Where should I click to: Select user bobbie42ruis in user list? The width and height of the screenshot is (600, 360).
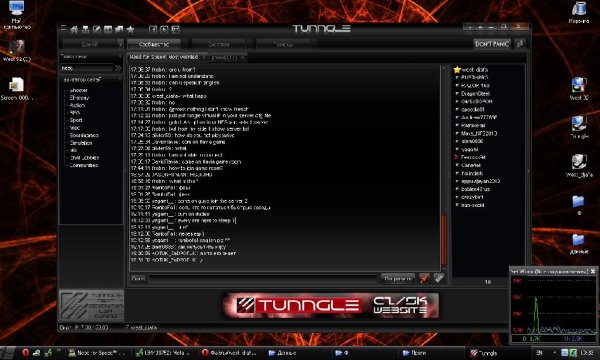click(475, 189)
